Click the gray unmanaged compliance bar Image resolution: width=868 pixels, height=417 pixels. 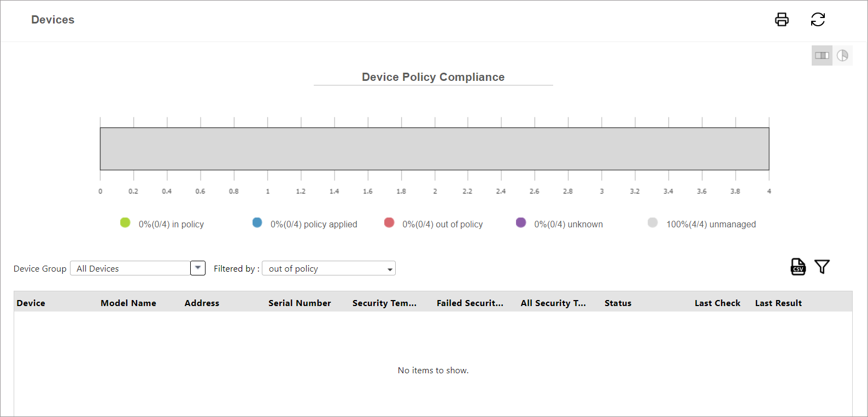pos(435,149)
